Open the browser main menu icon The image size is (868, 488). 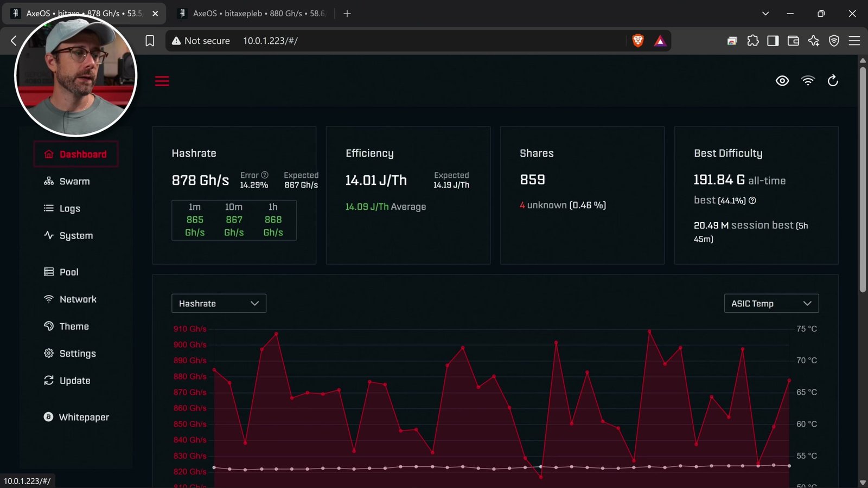[x=854, y=41]
